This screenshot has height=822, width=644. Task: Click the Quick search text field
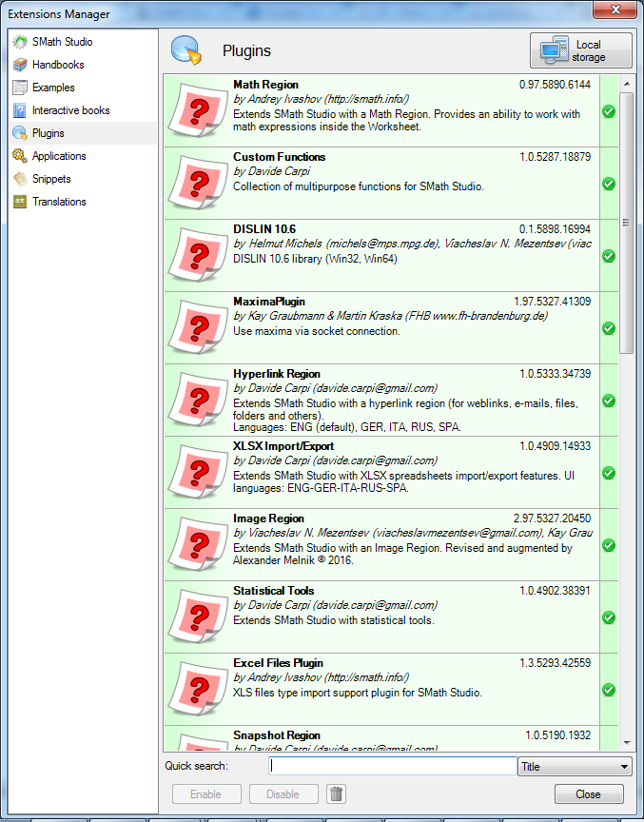click(393, 767)
